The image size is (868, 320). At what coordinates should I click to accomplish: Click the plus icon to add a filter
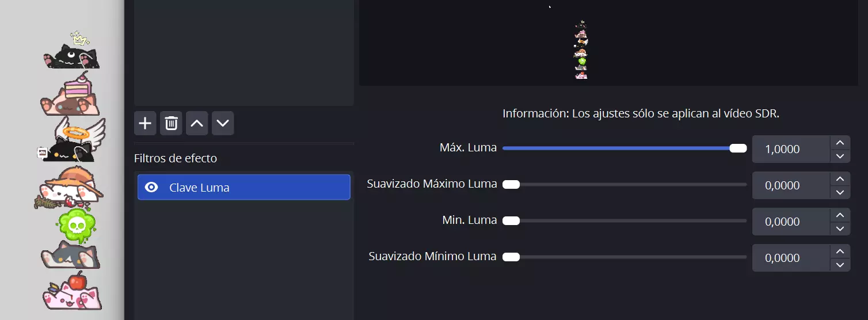pos(145,123)
